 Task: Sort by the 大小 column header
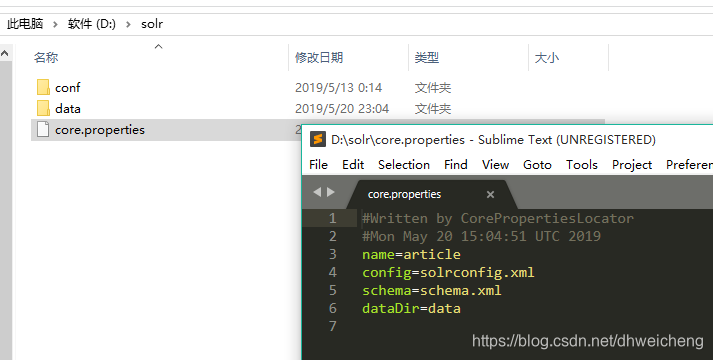click(547, 58)
